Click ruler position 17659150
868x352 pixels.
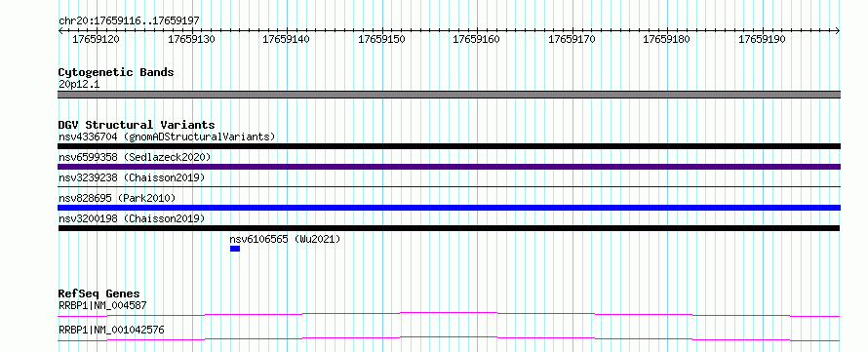click(x=381, y=40)
